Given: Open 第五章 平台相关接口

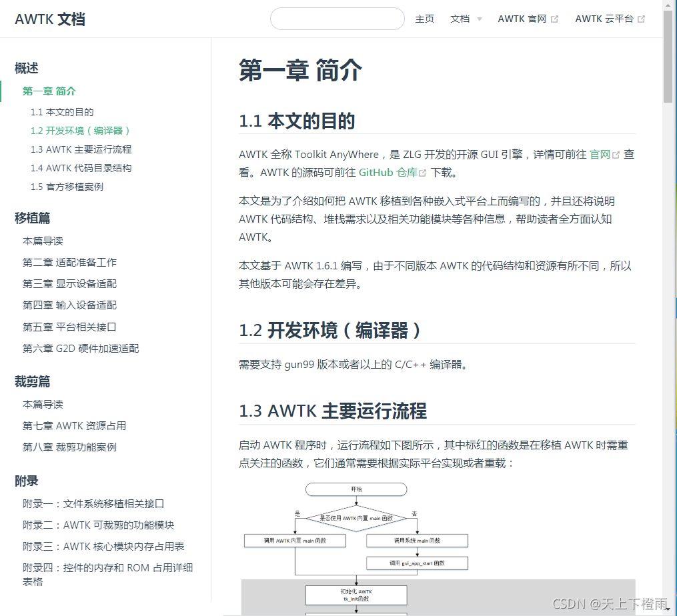Looking at the screenshot, I should click(69, 327).
